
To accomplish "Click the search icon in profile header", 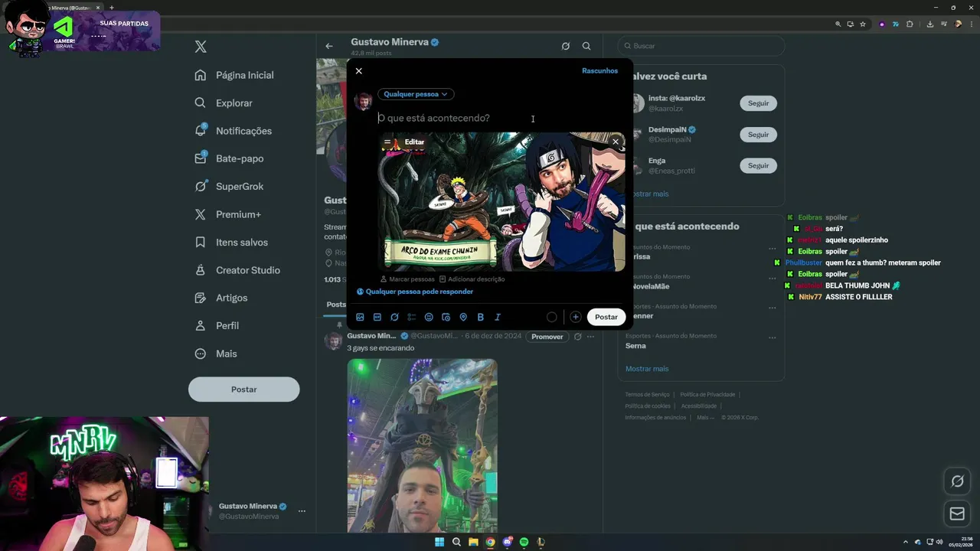I will [586, 46].
